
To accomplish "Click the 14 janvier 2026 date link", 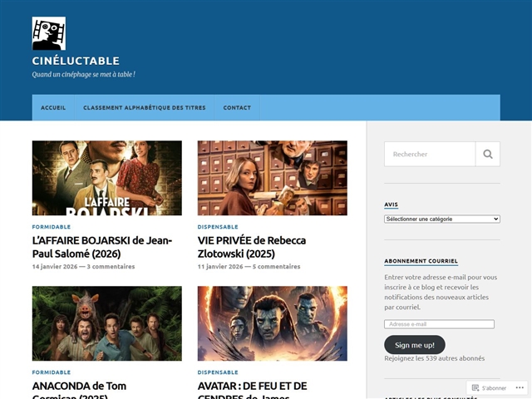I will pos(55,266).
